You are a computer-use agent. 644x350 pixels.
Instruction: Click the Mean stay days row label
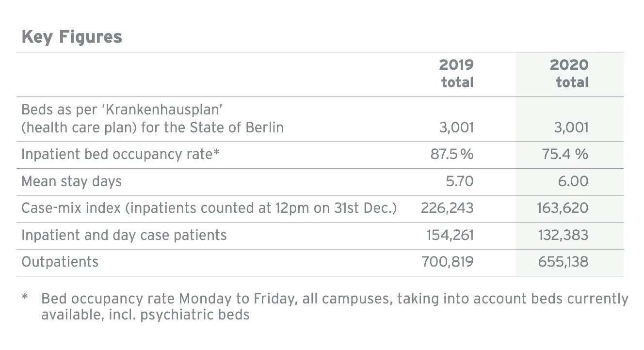(x=71, y=181)
